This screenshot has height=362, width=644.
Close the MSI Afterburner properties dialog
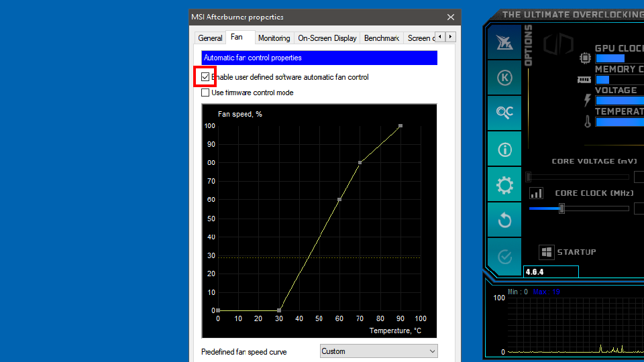point(451,17)
